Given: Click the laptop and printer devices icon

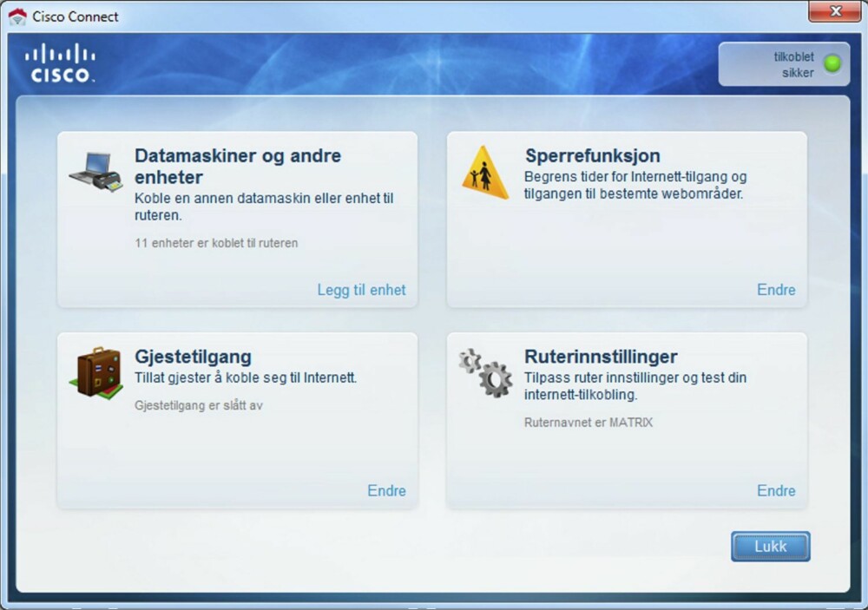Looking at the screenshot, I should (x=95, y=172).
